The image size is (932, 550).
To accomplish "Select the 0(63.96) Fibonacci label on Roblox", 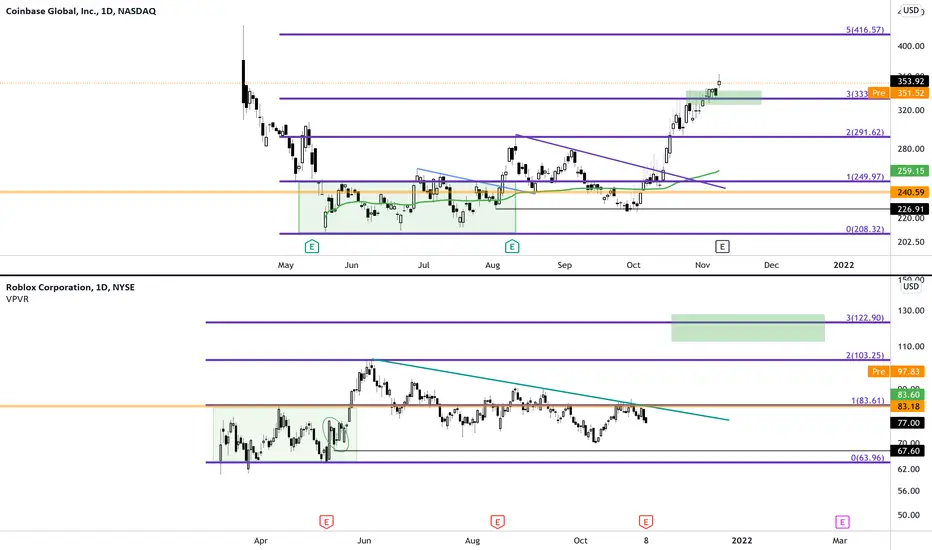I will [x=867, y=458].
